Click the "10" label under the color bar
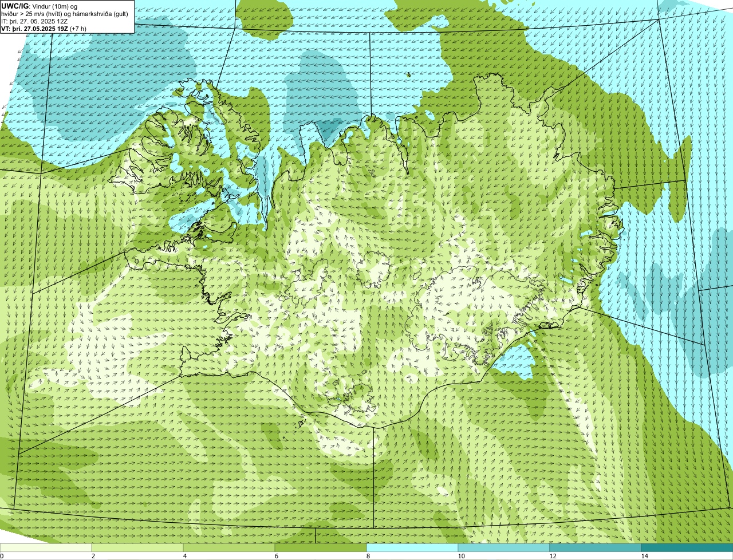This screenshot has height=560, width=733. [461, 556]
